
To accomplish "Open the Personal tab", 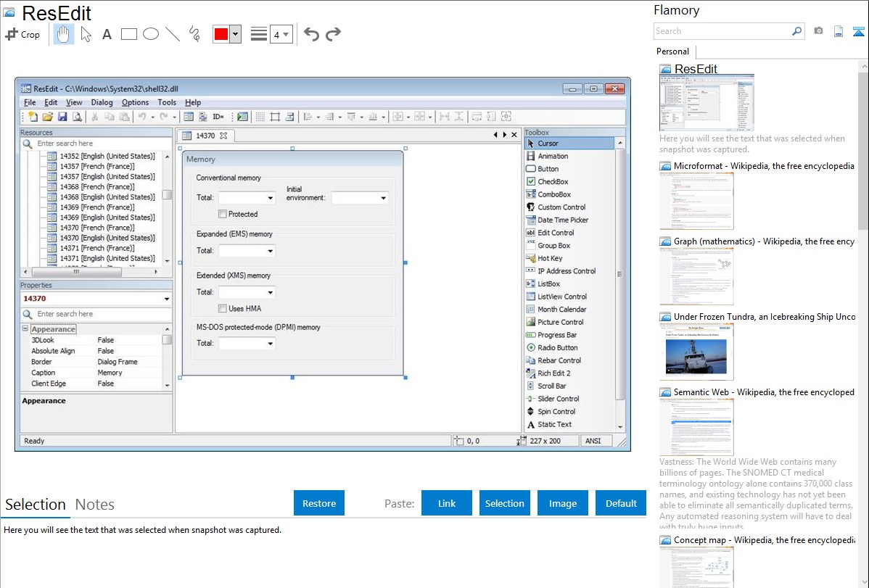I will 672,51.
